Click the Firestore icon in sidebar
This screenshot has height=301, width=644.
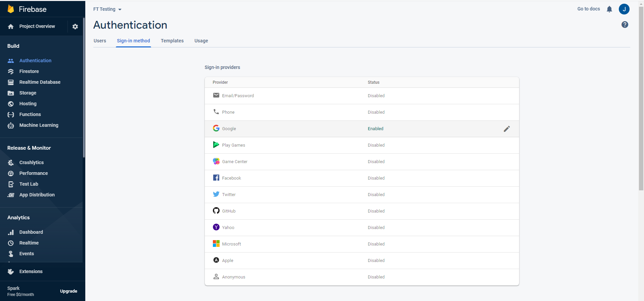coord(11,71)
